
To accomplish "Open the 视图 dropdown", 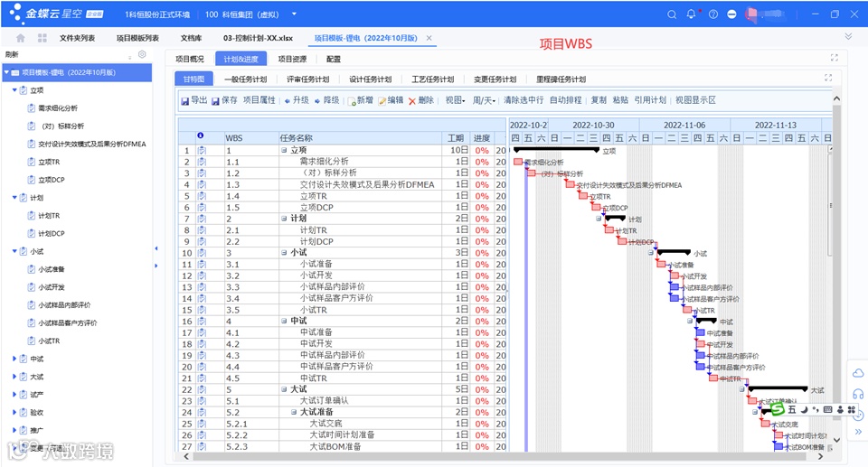I will [x=455, y=100].
